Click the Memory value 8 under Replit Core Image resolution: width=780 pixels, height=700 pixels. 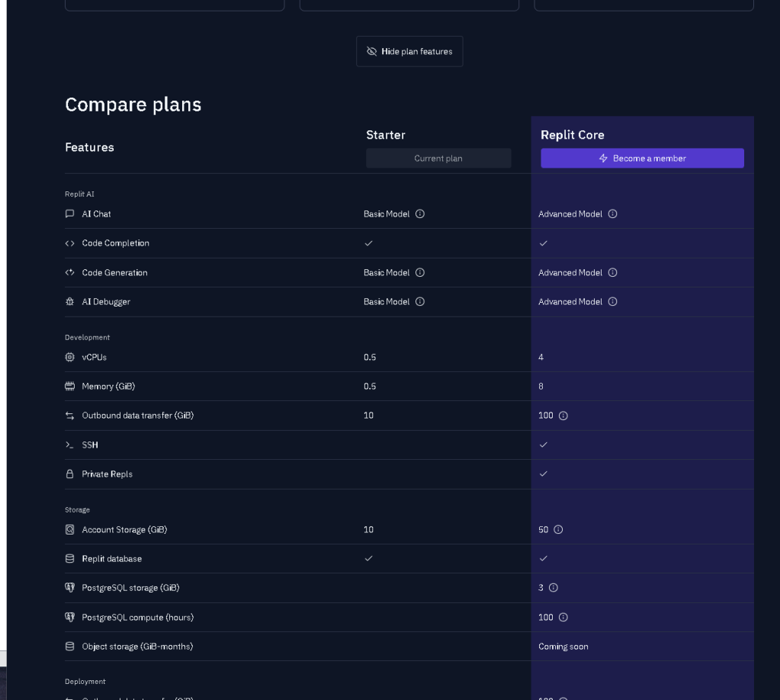click(541, 386)
